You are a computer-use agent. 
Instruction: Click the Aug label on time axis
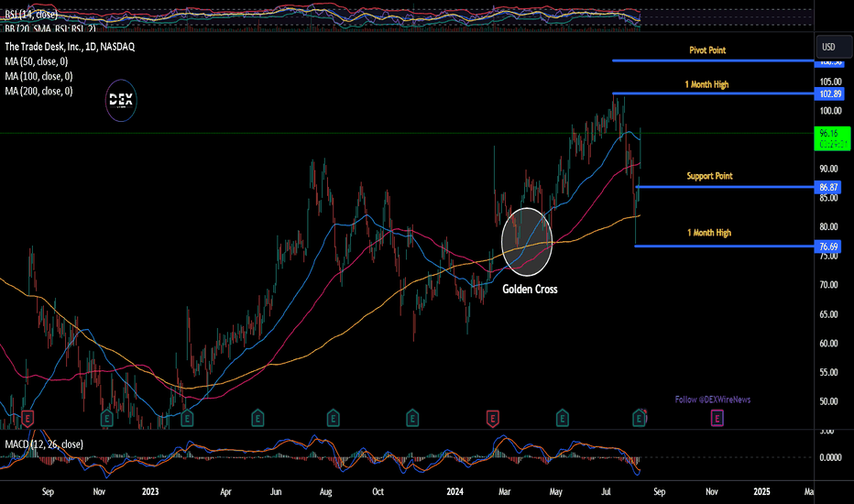(x=325, y=491)
